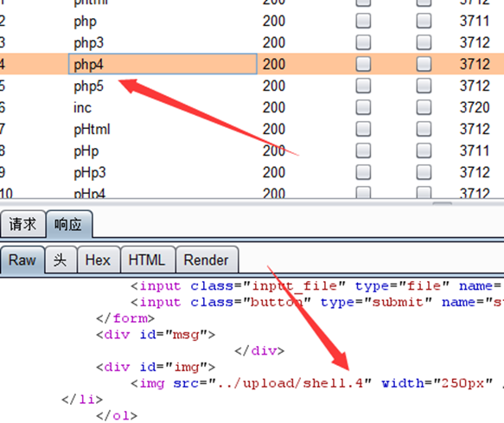504x423 pixels.
Task: Click the closing </li> tag line
Action: pyautogui.click(x=82, y=400)
